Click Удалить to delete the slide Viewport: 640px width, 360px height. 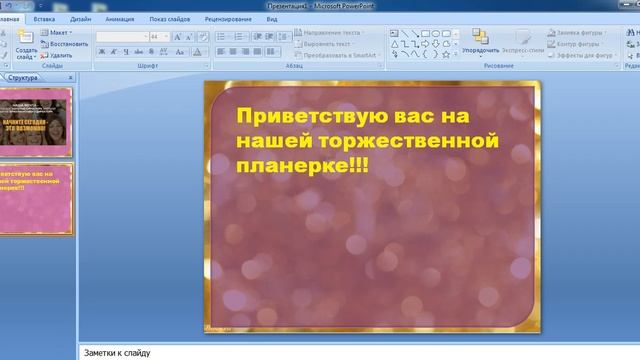tap(56, 55)
